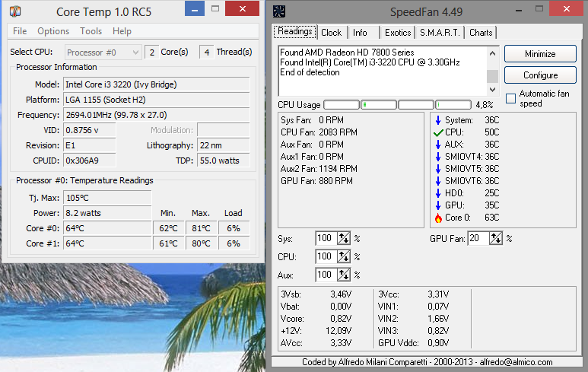Enable the Automatic fan speed checkbox
The image size is (588, 372).
[510, 99]
